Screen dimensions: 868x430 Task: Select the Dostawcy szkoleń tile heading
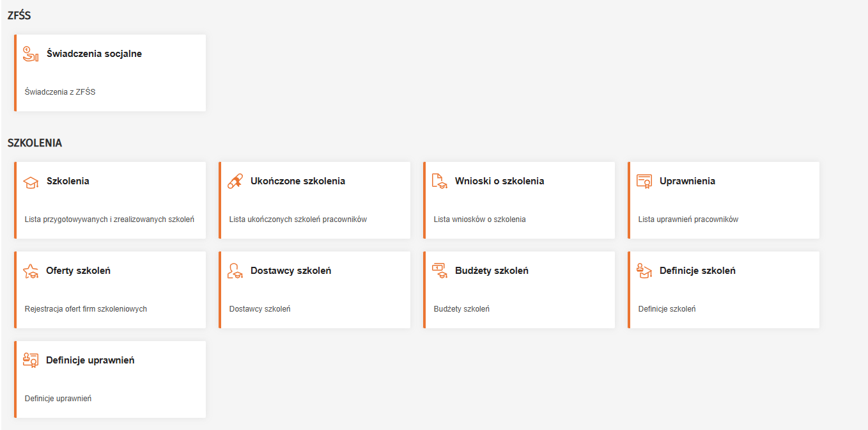click(x=291, y=271)
